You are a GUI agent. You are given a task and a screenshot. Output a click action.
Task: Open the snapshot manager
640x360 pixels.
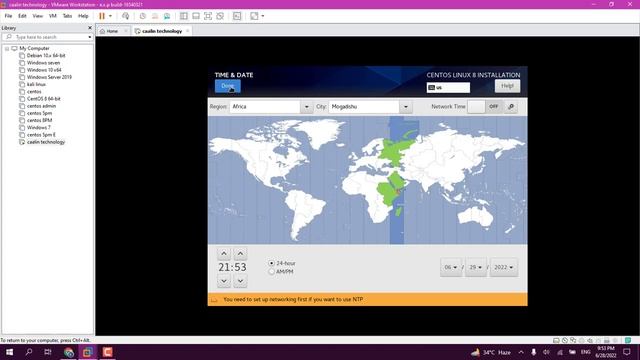[x=167, y=16]
